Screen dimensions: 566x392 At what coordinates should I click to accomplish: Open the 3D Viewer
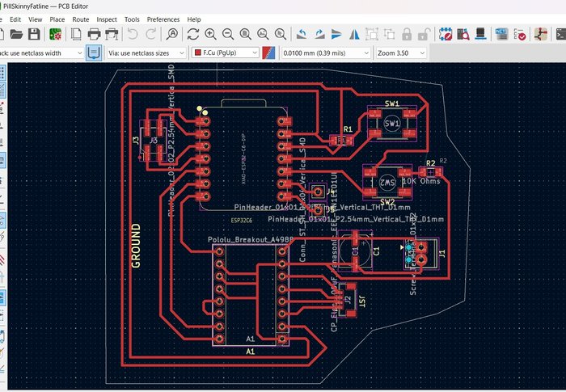(480, 34)
